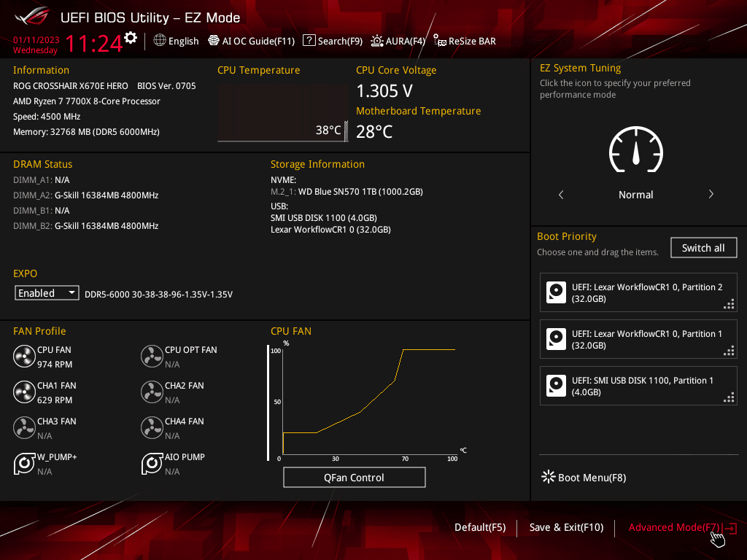Click the disk icon of SMI USB DISK entry
Viewport: 747px width, 560px height.
click(x=556, y=386)
